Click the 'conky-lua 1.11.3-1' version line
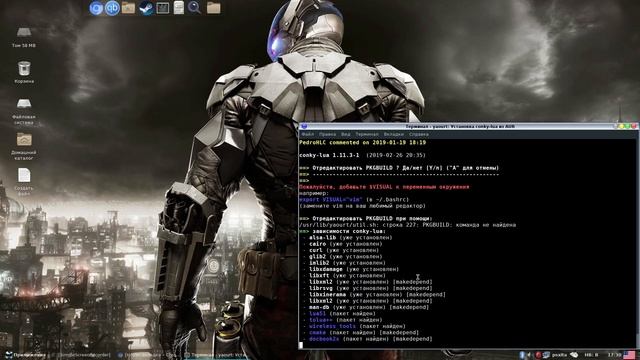Viewport: 640px width, 360px height. [362, 155]
